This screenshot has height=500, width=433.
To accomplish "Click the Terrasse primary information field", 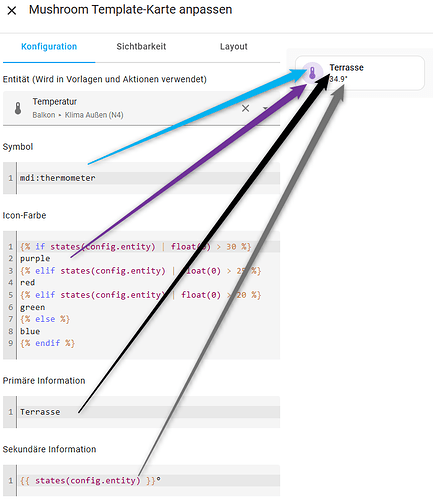I will (148, 412).
